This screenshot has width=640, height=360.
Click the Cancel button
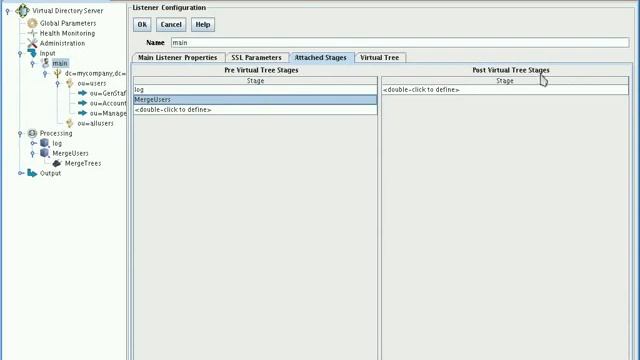[x=171, y=24]
